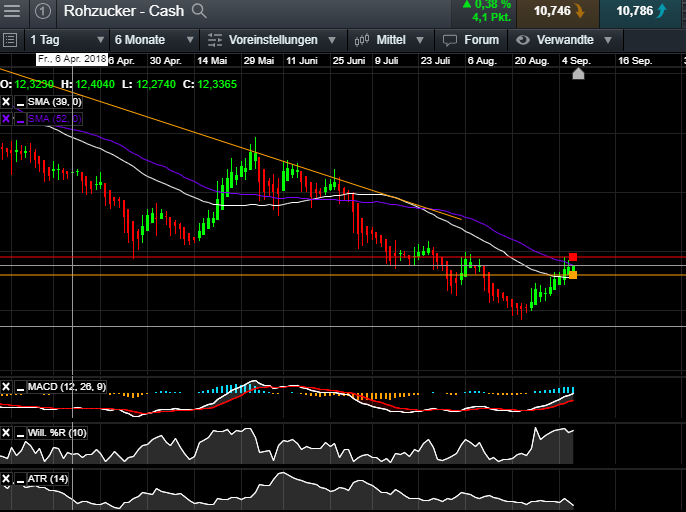
Task: Close the Will. %R (10) indicator panel
Action: (6, 432)
